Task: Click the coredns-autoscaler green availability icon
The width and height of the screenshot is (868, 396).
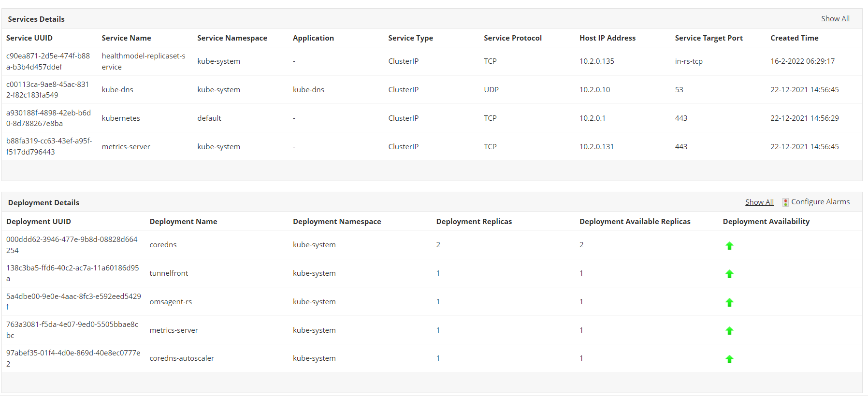Action: pos(729,359)
